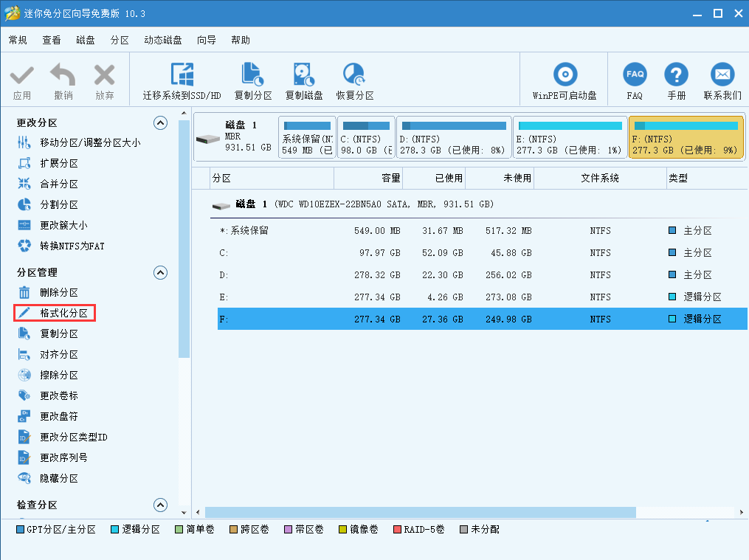Collapse the 分区管理 section

pos(161,272)
